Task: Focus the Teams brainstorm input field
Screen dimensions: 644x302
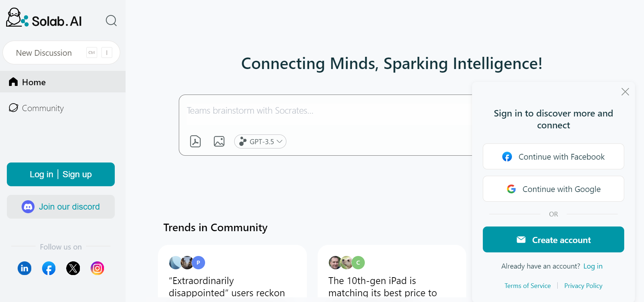Action: pyautogui.click(x=324, y=111)
